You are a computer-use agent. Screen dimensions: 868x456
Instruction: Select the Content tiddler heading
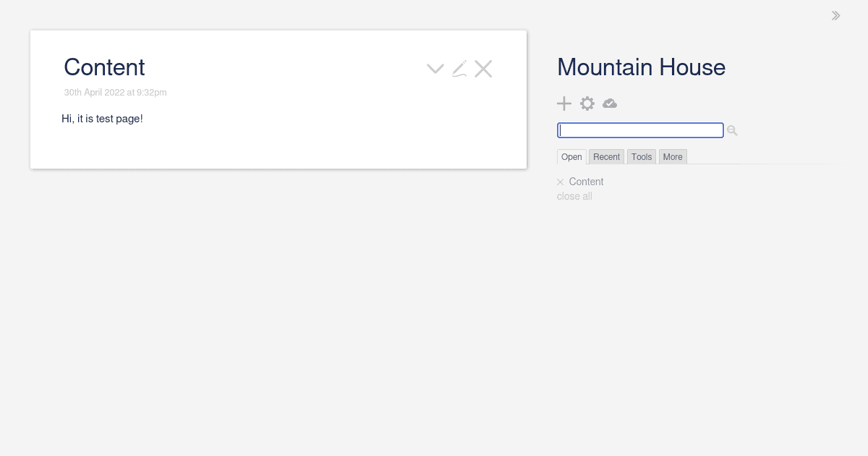pyautogui.click(x=104, y=67)
